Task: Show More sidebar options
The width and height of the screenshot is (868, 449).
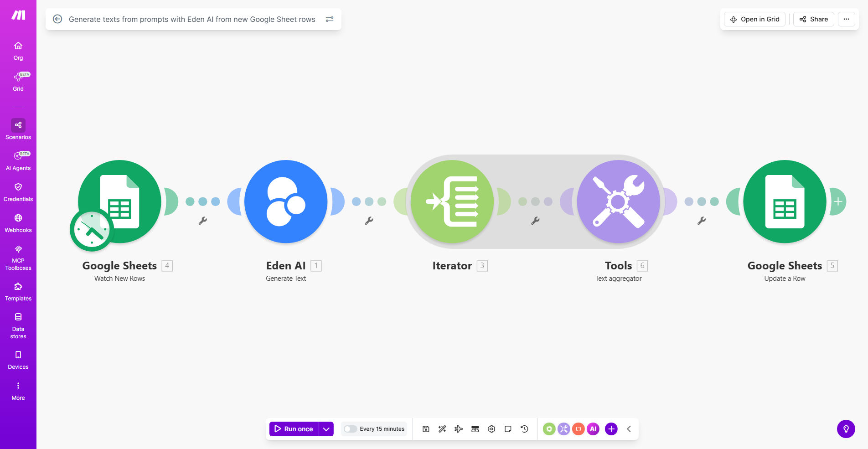Action: [x=18, y=392]
